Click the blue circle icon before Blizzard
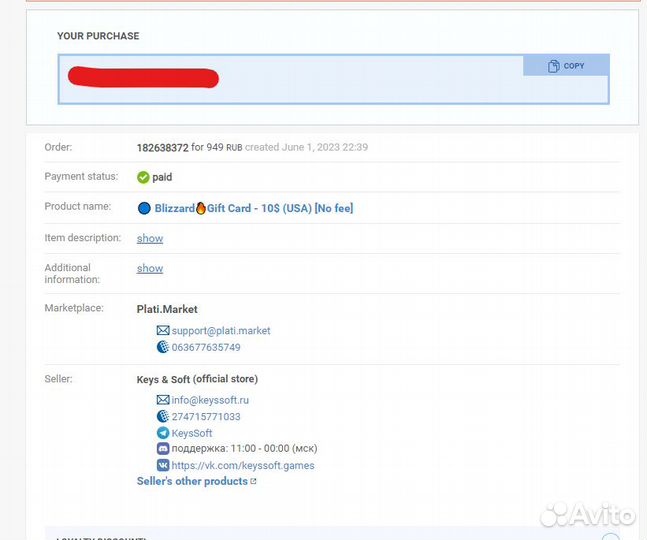The height and width of the screenshot is (540, 647). point(144,208)
